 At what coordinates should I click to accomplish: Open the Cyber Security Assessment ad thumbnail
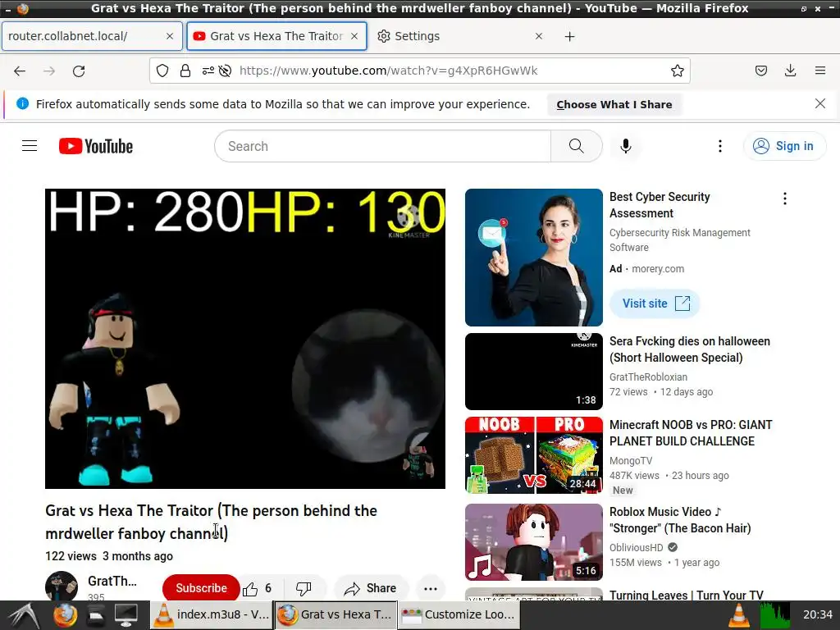pos(533,257)
